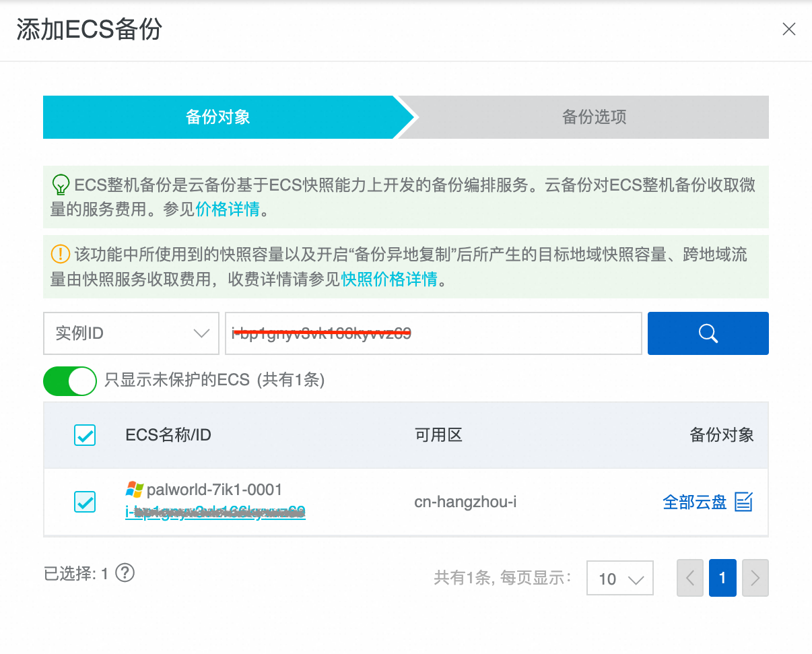
Task: Click the Windows logo beside palworld-7ik1-0001
Action: click(135, 489)
